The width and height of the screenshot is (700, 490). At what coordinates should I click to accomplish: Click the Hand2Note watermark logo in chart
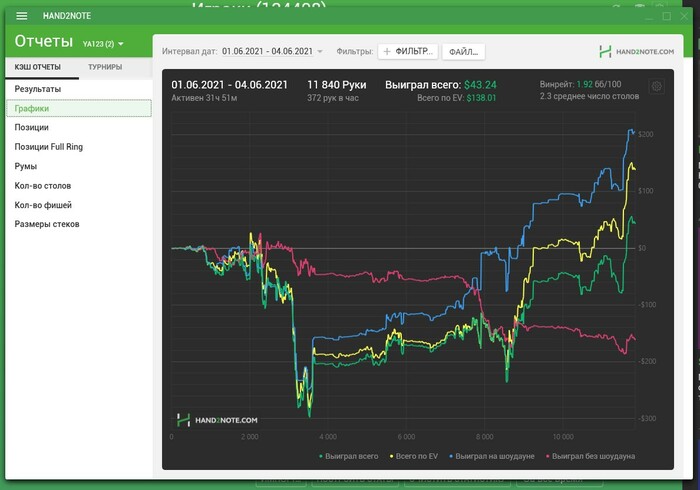[217, 420]
